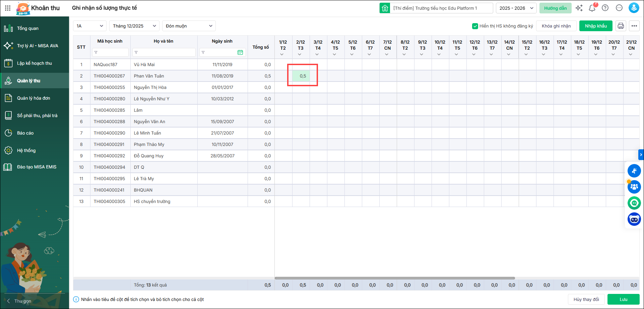This screenshot has width=644, height=309.
Task: Expand the chevron under 1/12 T2 column
Action: (x=282, y=54)
